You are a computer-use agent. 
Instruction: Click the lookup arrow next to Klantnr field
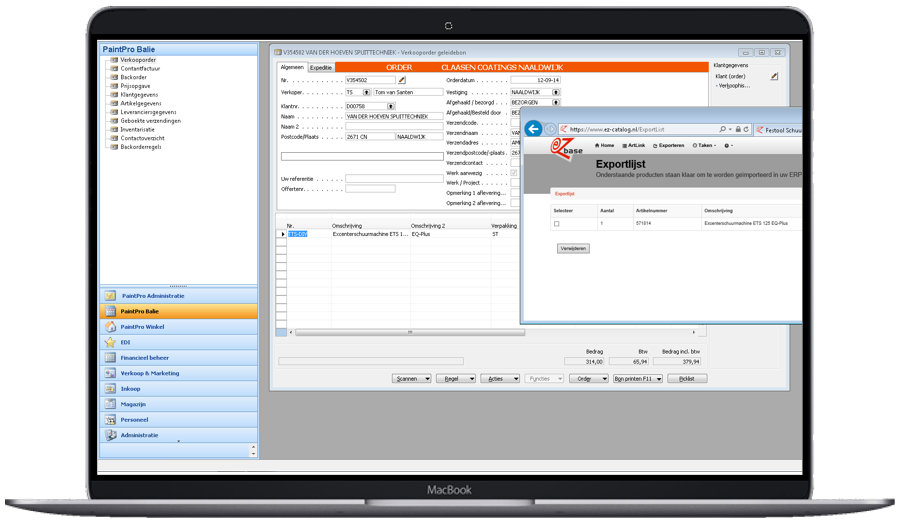[x=391, y=105]
